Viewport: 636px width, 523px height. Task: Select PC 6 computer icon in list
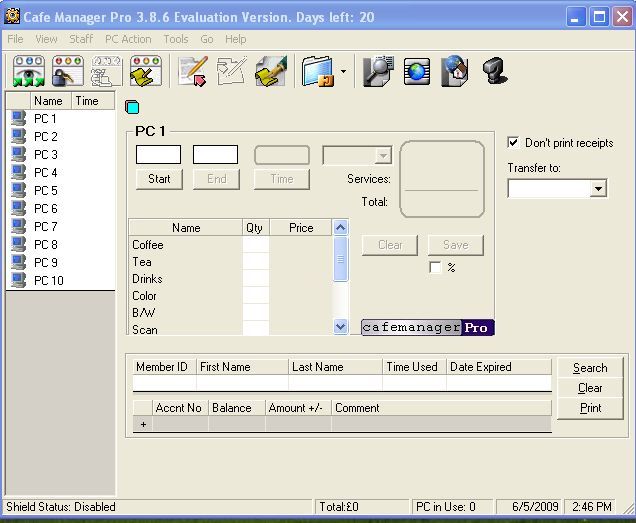pyautogui.click(x=18, y=208)
